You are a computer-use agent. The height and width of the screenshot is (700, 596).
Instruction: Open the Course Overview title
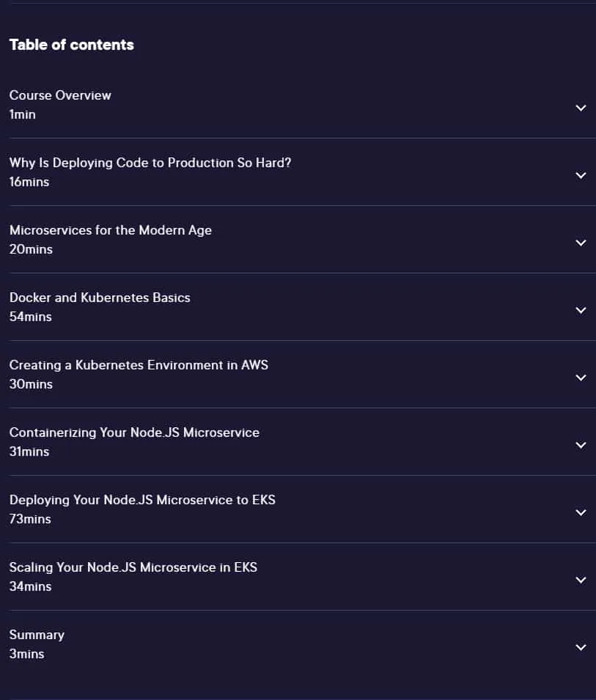pyautogui.click(x=60, y=95)
